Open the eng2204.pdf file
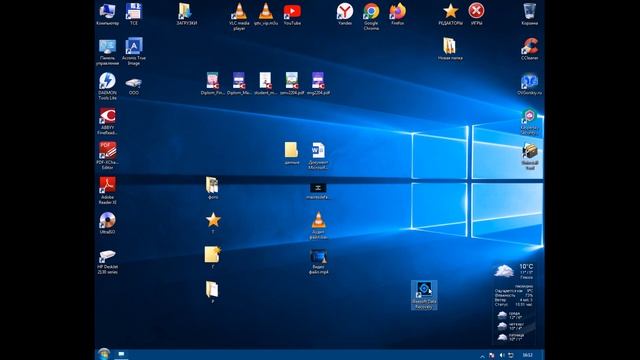The width and height of the screenshot is (640, 360). pos(318,83)
